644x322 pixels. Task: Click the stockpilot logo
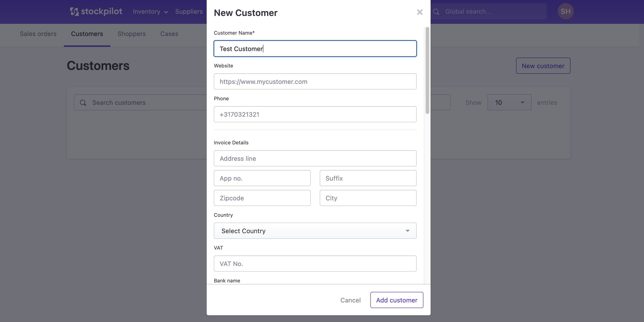96,11
